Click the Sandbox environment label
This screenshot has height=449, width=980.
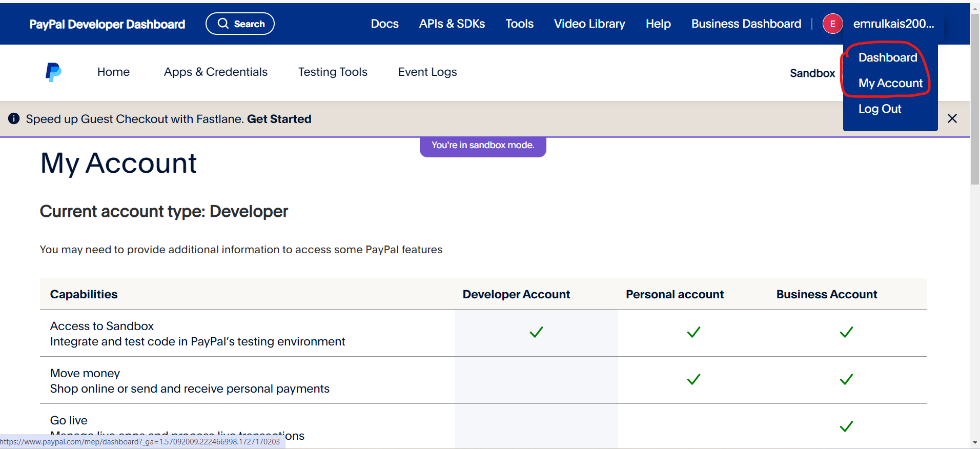point(812,73)
